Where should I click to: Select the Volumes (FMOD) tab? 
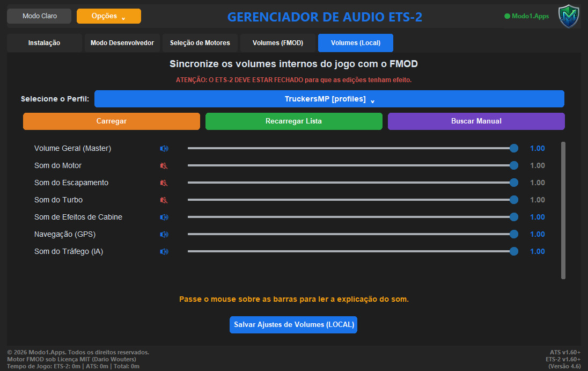point(278,43)
